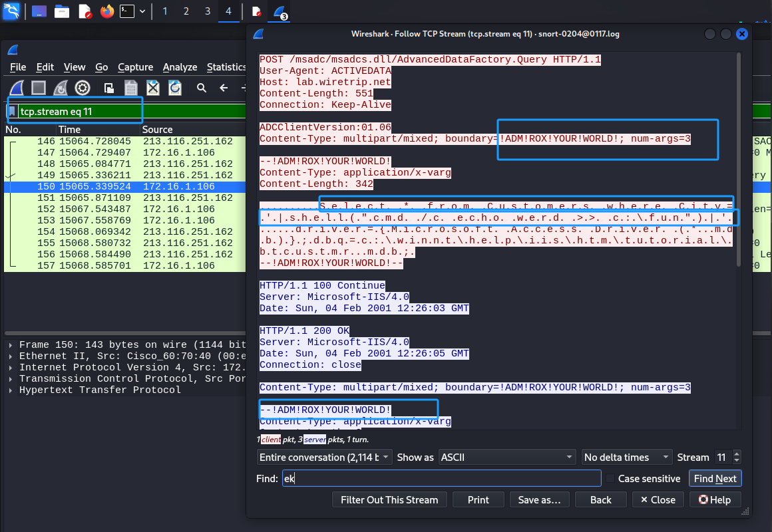
Task: Expand the Ethernet II details row
Action: pyautogui.click(x=11, y=356)
